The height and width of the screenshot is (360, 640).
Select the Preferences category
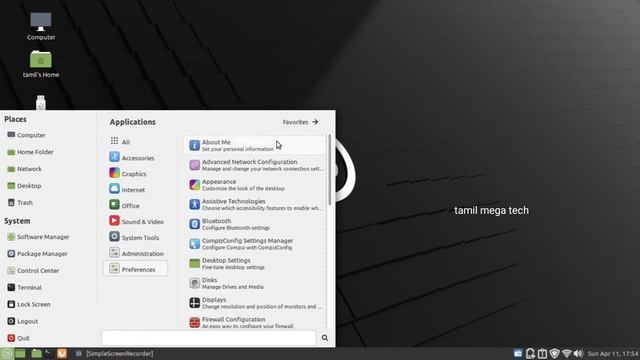(x=136, y=269)
